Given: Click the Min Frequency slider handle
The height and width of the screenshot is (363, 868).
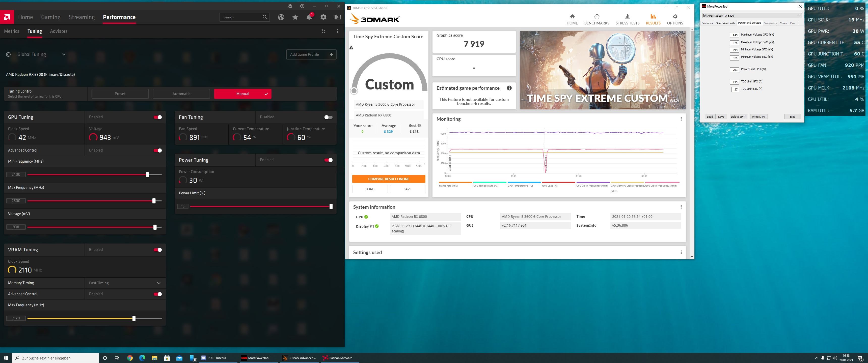Looking at the screenshot, I should click(148, 175).
